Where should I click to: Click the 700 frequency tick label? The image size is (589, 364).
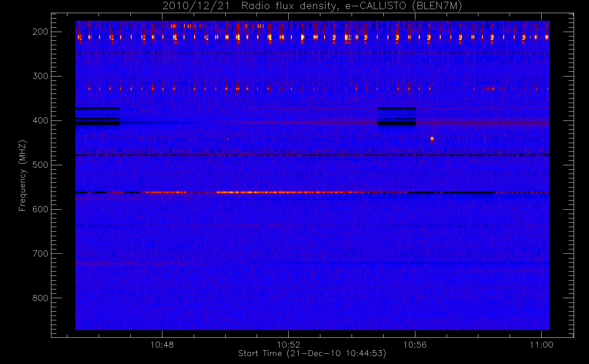click(40, 254)
